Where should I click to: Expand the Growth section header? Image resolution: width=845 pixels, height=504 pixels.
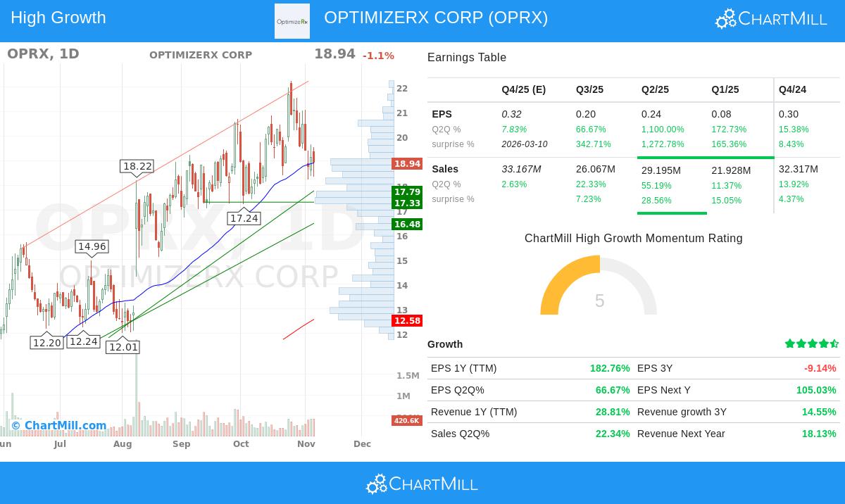point(446,344)
